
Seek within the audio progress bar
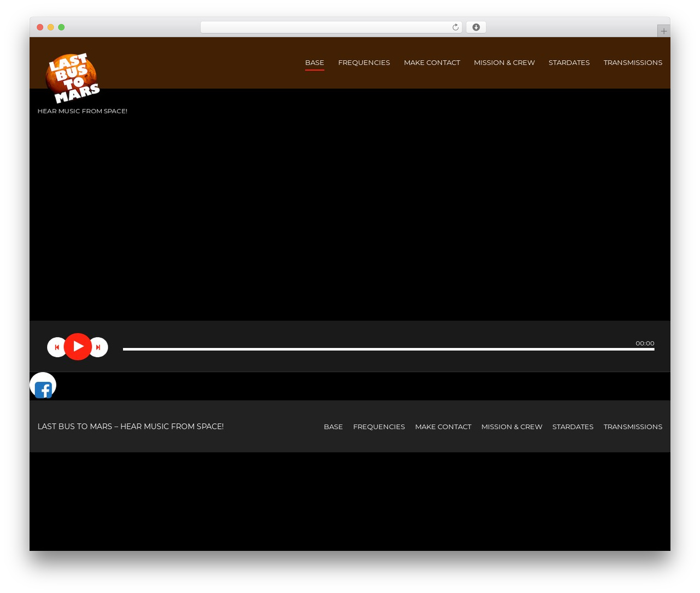pos(388,349)
